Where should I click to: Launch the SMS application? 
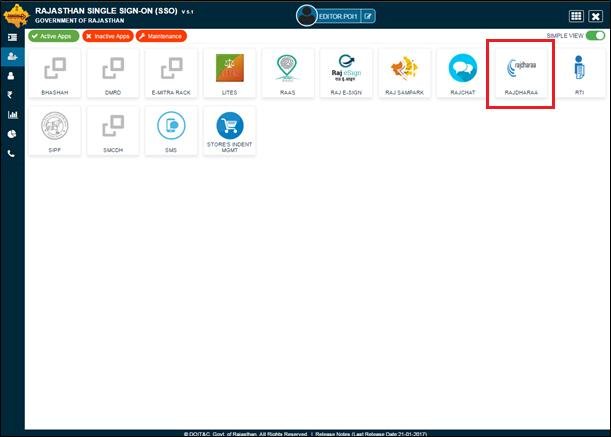coord(171,131)
